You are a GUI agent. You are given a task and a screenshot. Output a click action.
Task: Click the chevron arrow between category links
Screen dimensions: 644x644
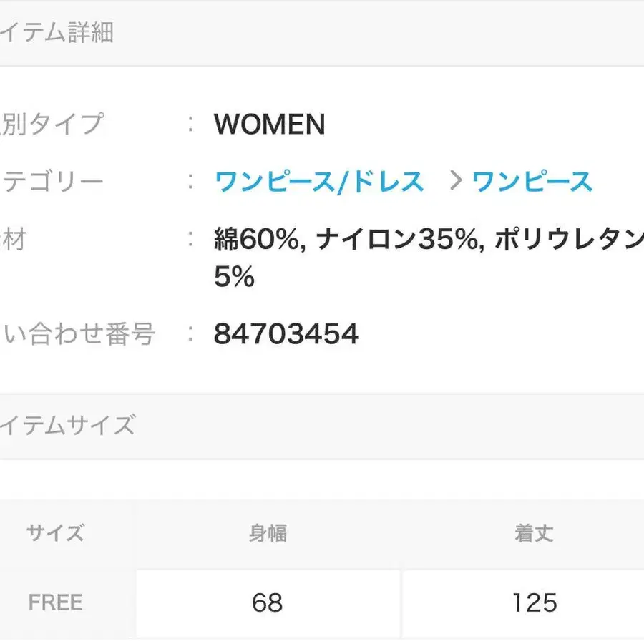(456, 181)
